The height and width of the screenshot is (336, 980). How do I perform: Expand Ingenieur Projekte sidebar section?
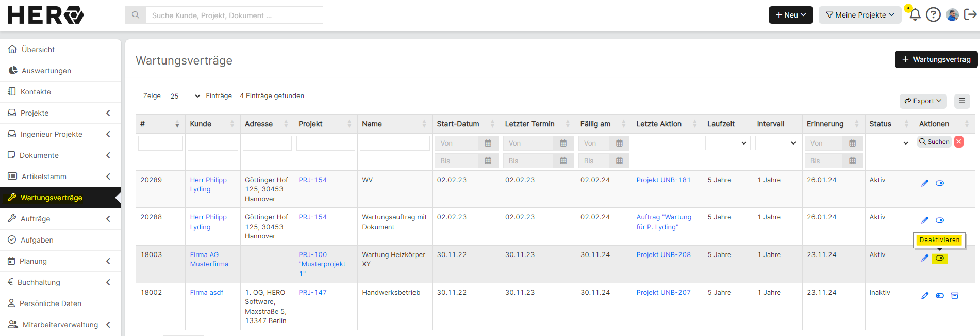click(60, 134)
